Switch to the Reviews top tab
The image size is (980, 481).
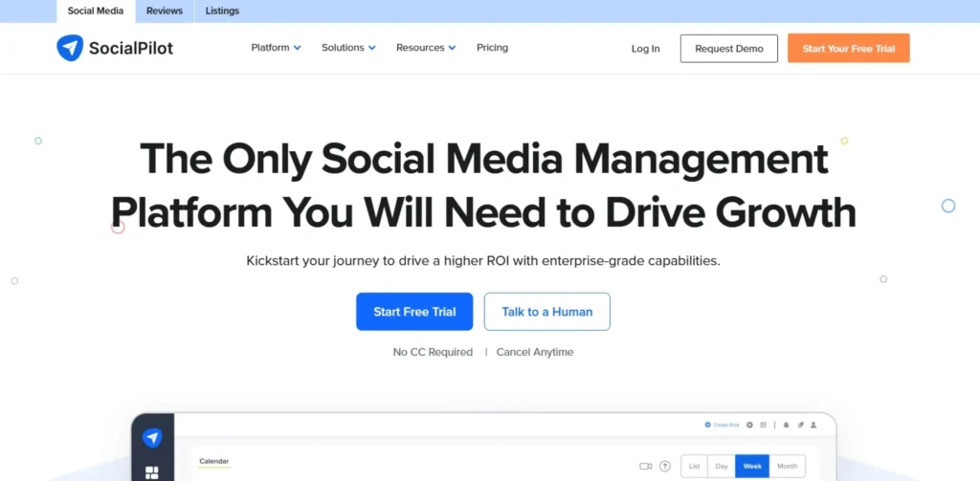pos(165,11)
